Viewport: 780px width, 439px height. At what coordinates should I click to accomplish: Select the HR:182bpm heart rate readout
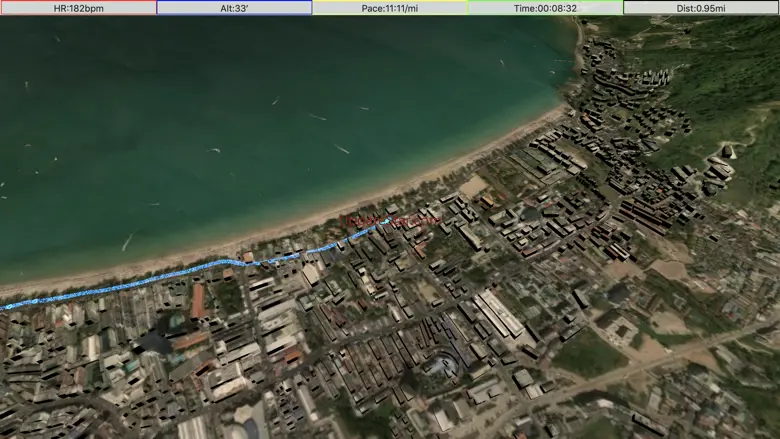coord(78,8)
